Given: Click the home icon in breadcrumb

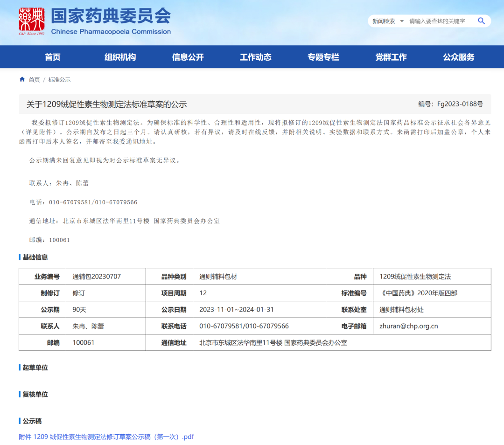Looking at the screenshot, I should [x=22, y=79].
